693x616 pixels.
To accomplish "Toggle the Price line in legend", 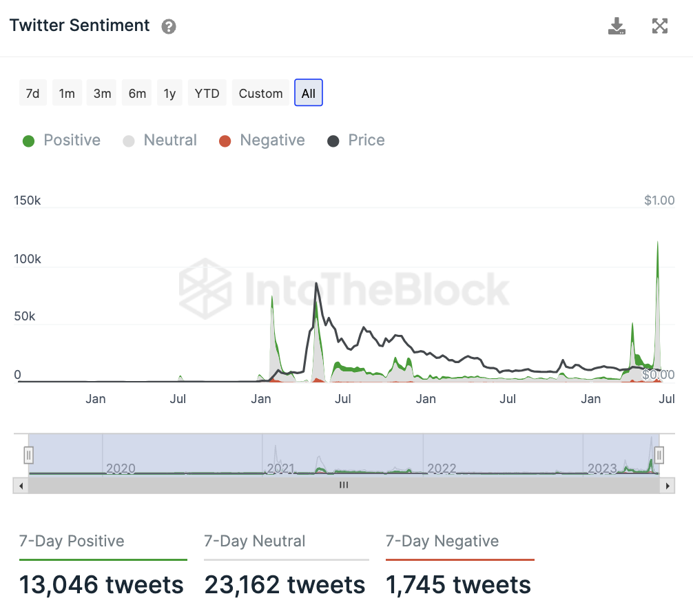I will (x=356, y=141).
